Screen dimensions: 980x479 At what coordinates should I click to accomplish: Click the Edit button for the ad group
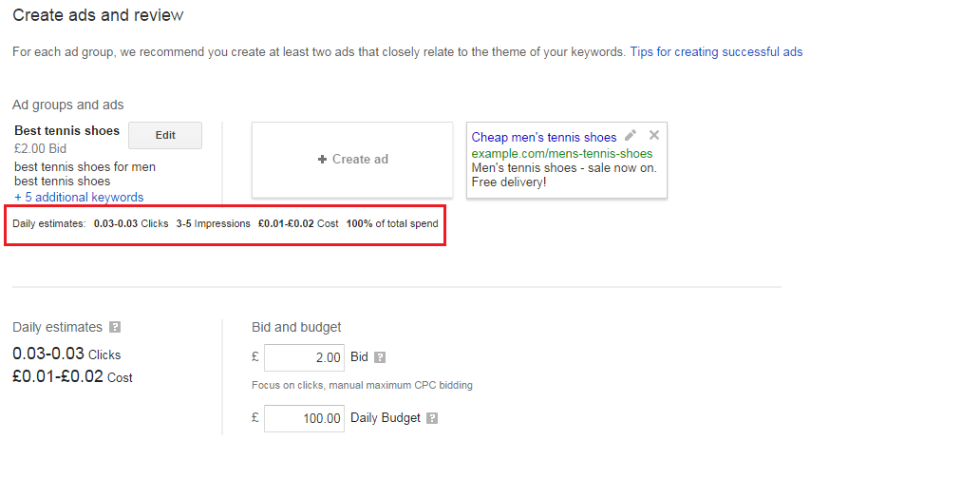click(x=165, y=135)
